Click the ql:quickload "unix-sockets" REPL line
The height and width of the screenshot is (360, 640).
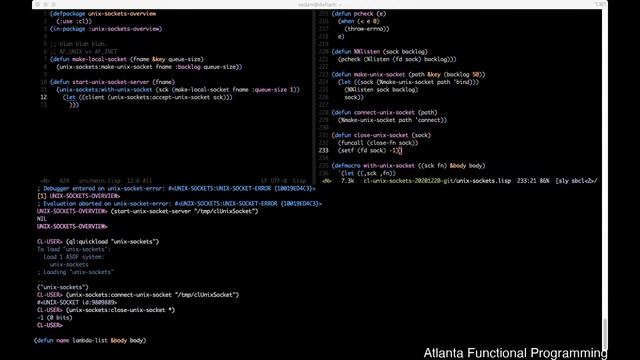tap(98, 242)
